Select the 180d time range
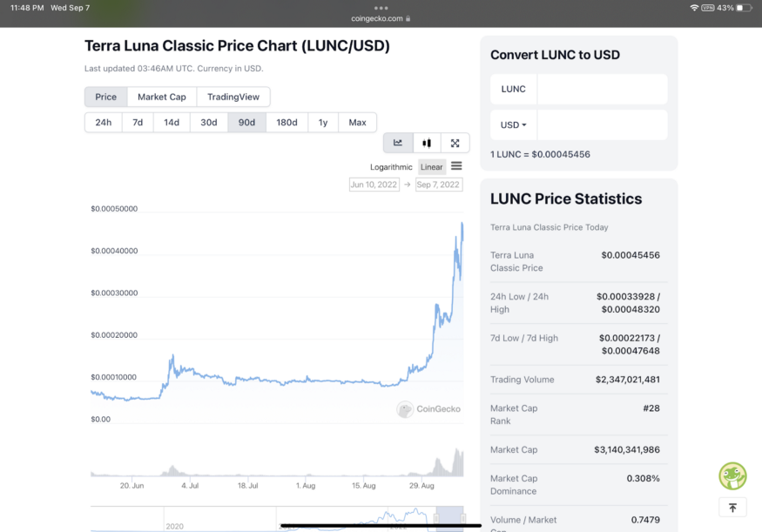This screenshot has height=532, width=762. coord(287,123)
